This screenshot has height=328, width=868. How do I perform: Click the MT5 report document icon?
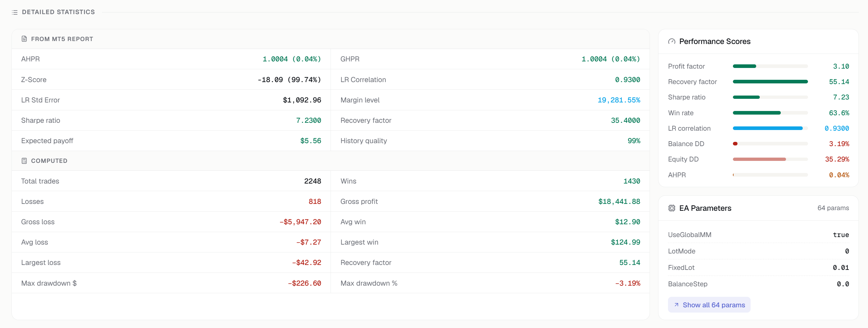pos(24,39)
